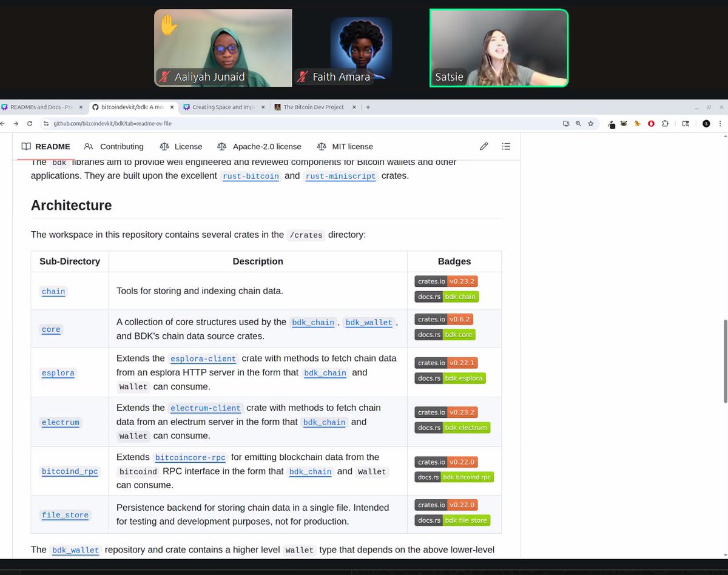Click the docs.rs bdk electrum badge

click(453, 428)
